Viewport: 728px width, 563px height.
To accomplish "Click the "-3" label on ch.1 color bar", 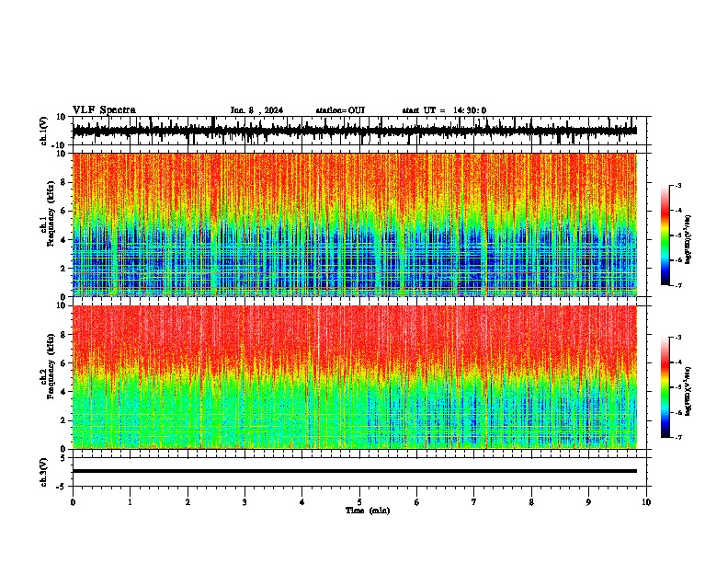I will point(678,186).
